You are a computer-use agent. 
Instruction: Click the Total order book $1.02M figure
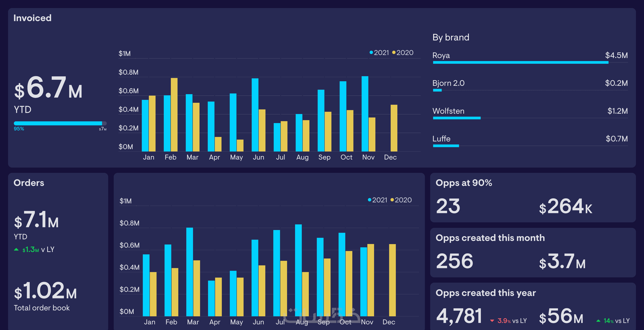[45, 291]
